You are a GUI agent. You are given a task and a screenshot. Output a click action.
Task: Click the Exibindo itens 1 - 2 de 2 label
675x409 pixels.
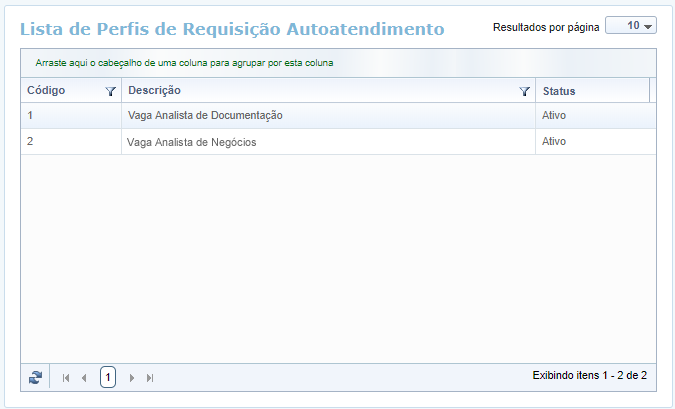pyautogui.click(x=590, y=376)
